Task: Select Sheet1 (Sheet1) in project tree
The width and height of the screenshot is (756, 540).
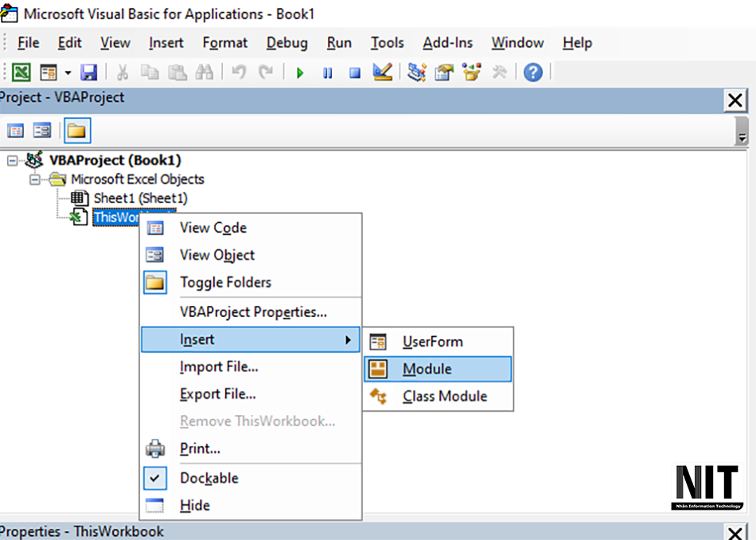Action: tap(140, 198)
